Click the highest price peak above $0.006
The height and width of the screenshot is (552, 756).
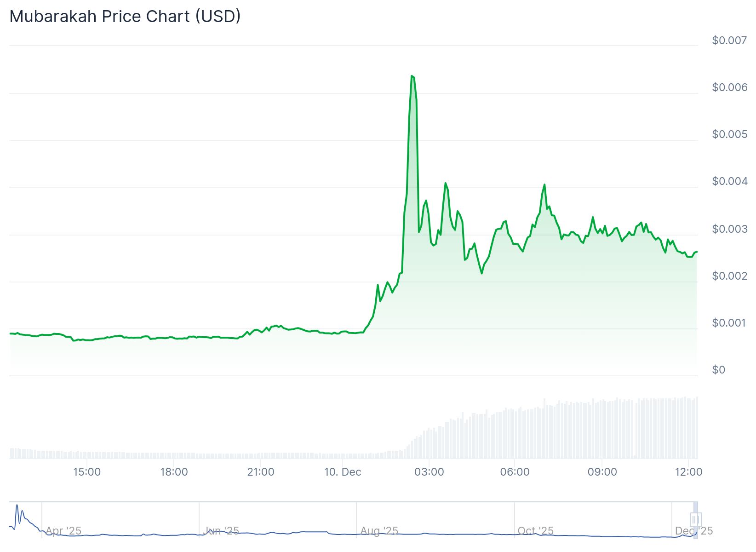point(412,76)
